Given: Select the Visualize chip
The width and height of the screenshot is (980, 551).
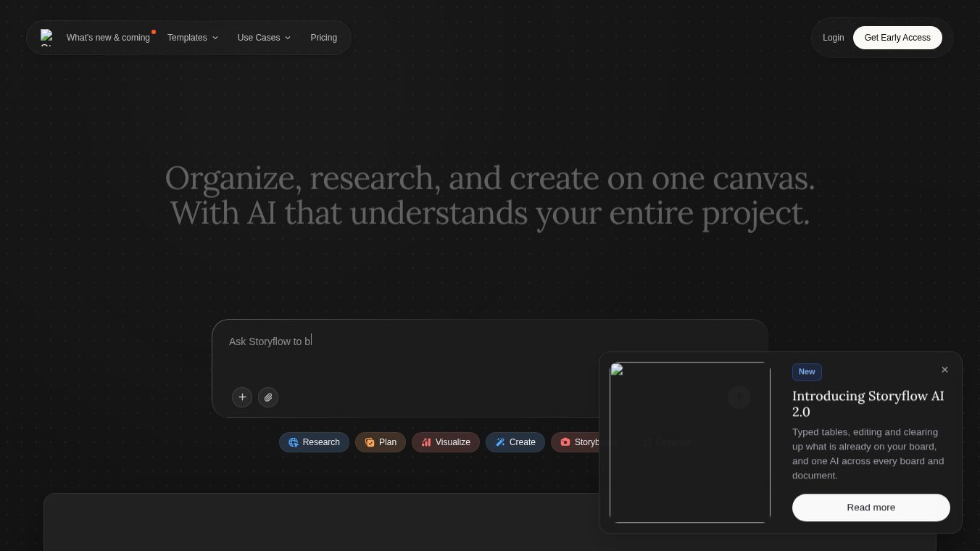Looking at the screenshot, I should [446, 442].
